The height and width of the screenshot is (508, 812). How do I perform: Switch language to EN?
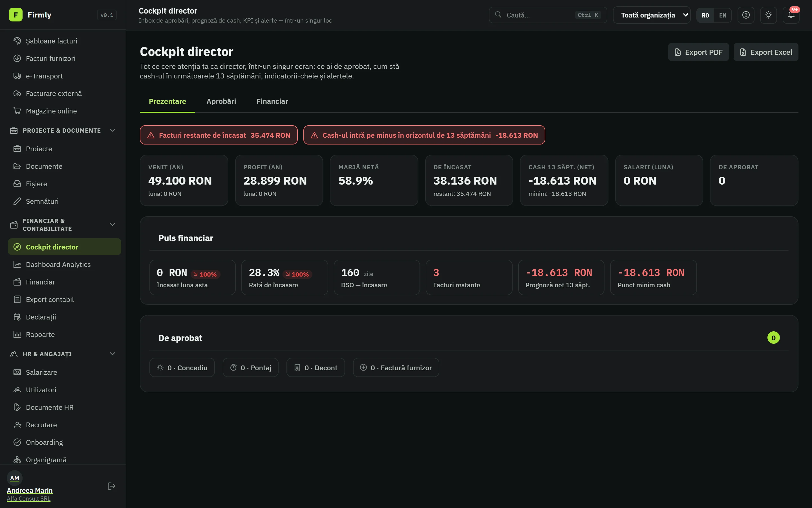tap(722, 15)
